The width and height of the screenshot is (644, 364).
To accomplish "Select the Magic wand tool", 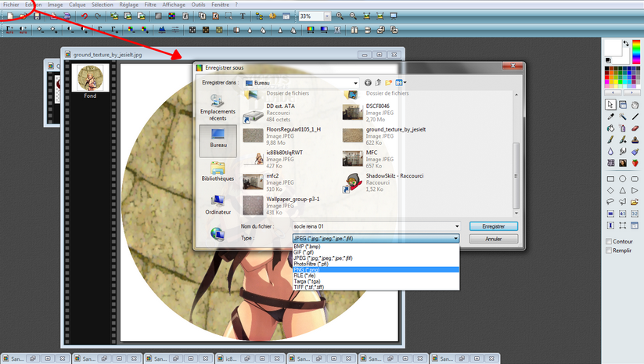I will pos(623,117).
